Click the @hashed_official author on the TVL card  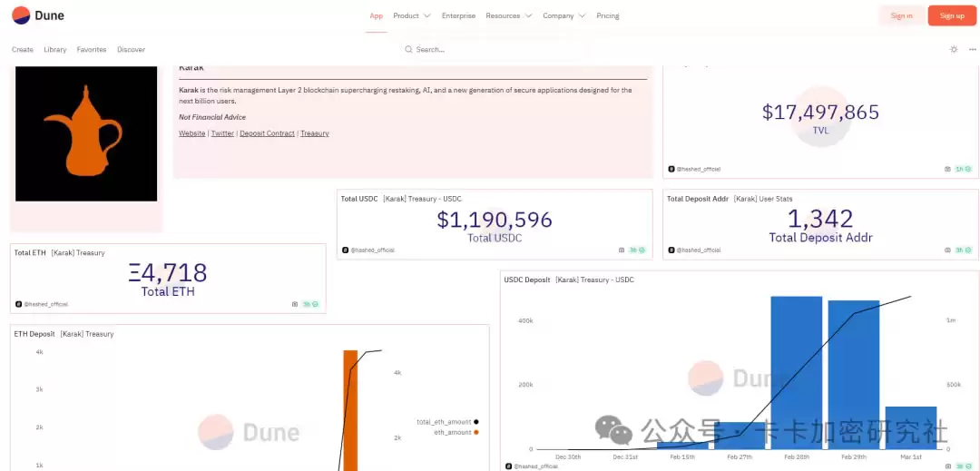pos(699,169)
